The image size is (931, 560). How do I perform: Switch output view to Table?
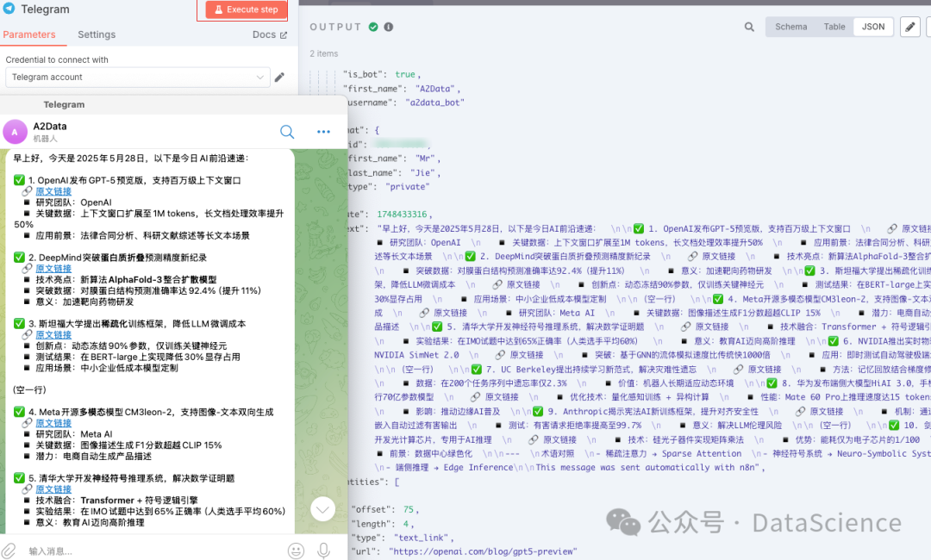pos(834,27)
